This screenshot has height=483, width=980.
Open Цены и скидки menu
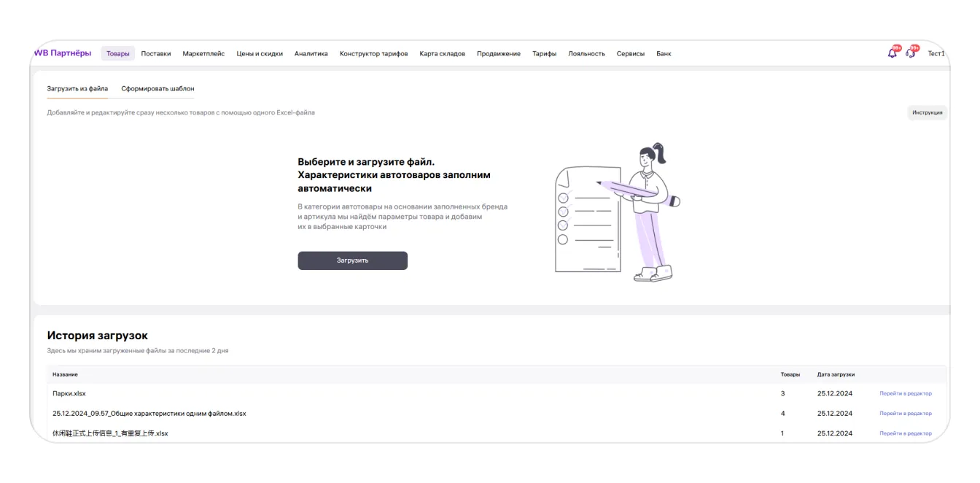coord(260,53)
